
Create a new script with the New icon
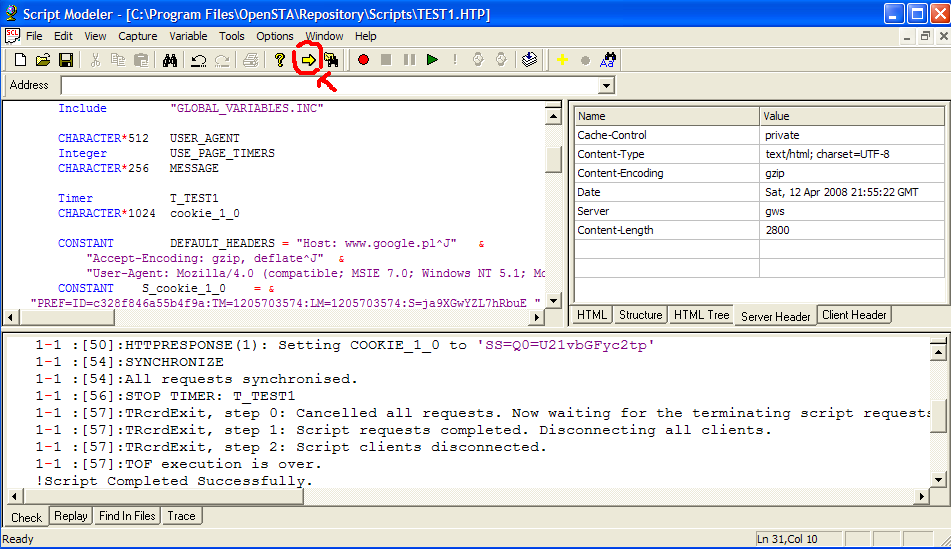coord(20,60)
